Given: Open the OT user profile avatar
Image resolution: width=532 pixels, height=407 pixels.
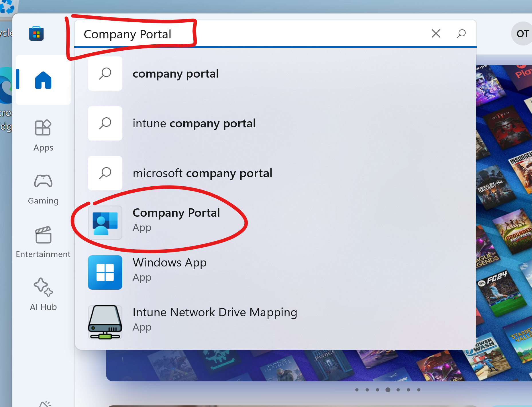Looking at the screenshot, I should click(x=522, y=33).
